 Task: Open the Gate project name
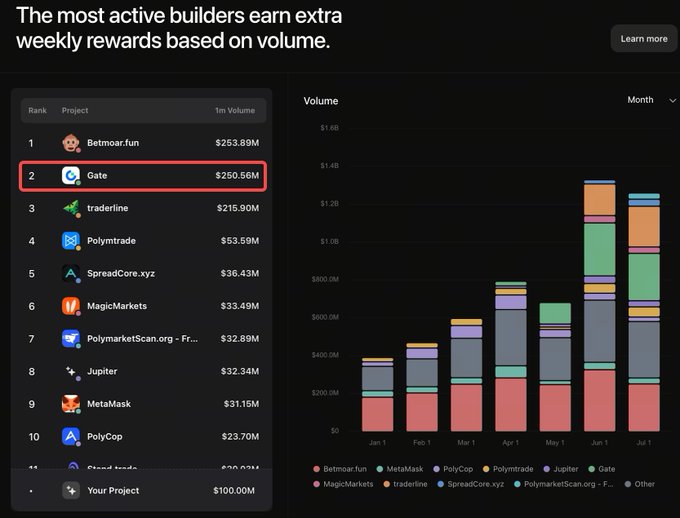[x=97, y=175]
